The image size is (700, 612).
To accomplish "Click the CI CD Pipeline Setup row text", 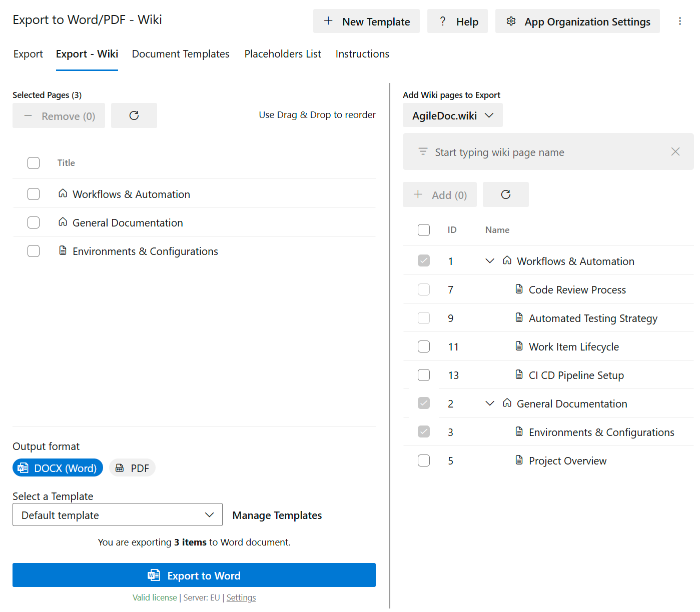I will pyautogui.click(x=576, y=375).
